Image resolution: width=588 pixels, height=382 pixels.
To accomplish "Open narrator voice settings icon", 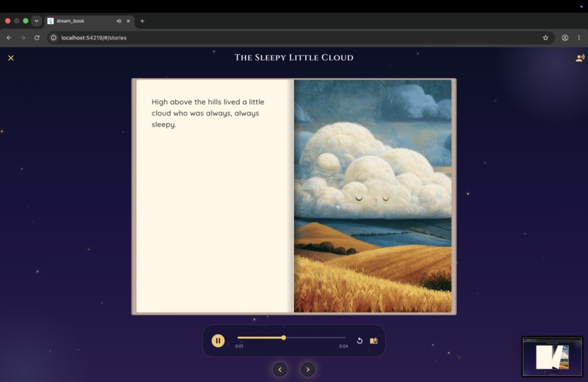I will pos(580,58).
